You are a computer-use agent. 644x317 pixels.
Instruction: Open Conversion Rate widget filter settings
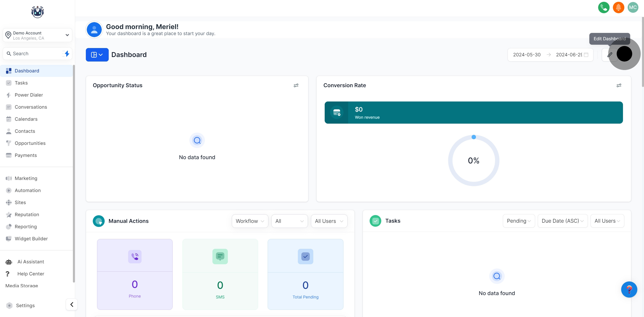tap(619, 85)
